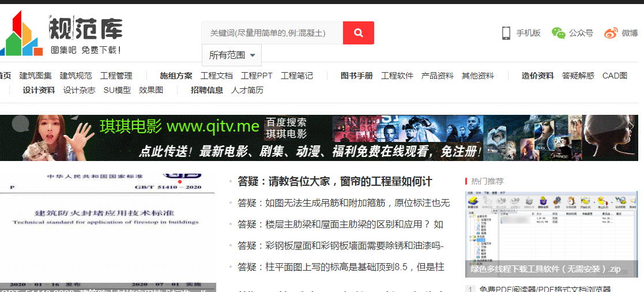This screenshot has height=292, width=644.
Task: Click the 微博 text link
Action: click(630, 33)
